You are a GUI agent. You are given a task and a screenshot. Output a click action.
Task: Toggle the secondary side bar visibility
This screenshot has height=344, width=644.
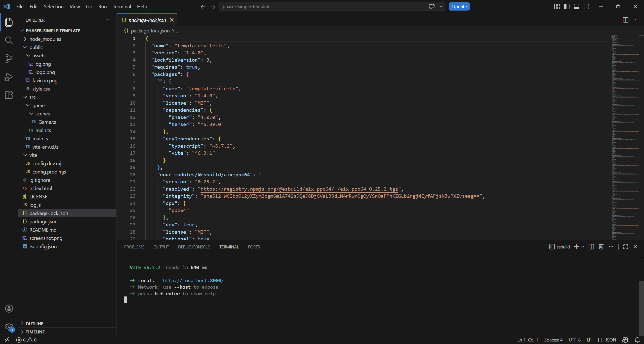(x=586, y=7)
